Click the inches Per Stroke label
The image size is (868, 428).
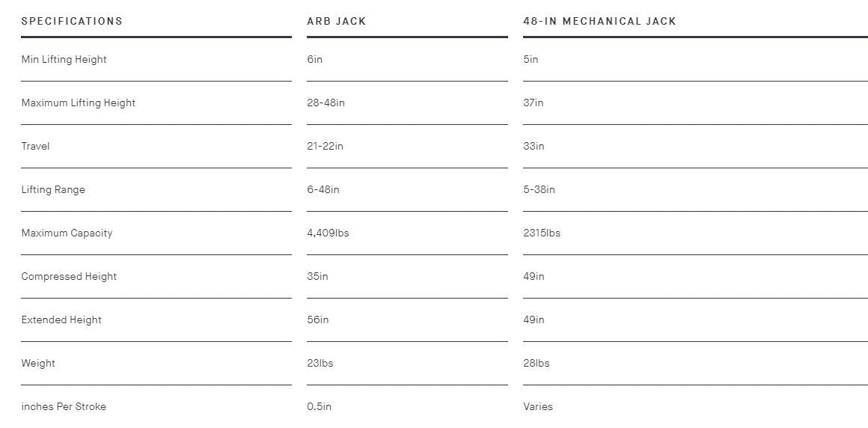click(64, 406)
